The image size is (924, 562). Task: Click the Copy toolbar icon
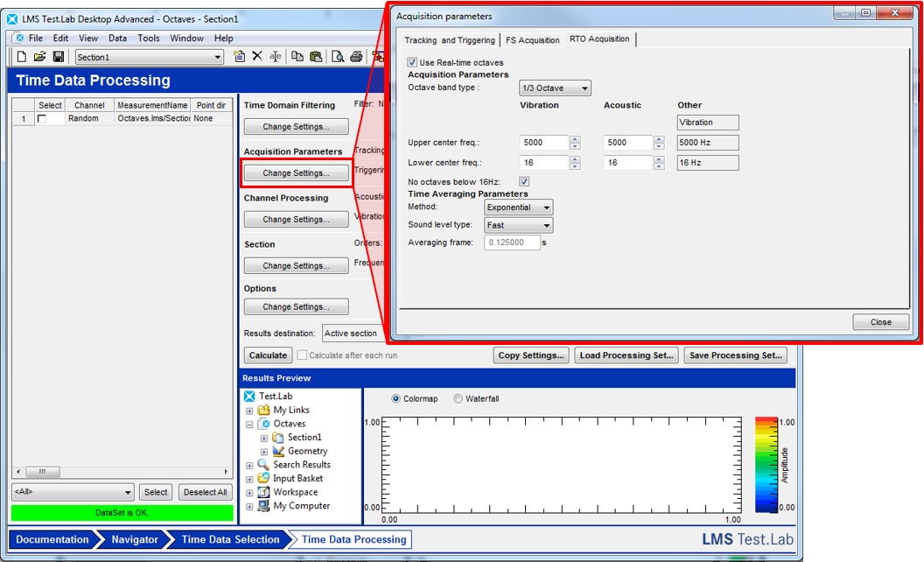(297, 56)
